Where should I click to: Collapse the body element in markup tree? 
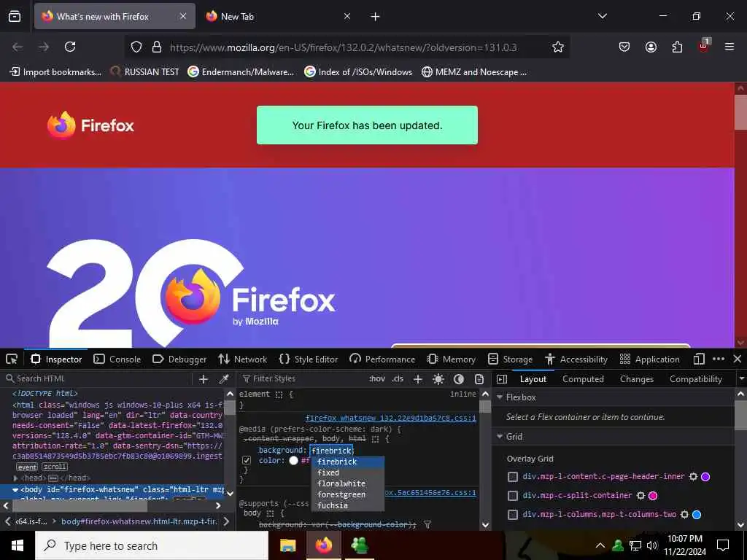pyautogui.click(x=15, y=489)
